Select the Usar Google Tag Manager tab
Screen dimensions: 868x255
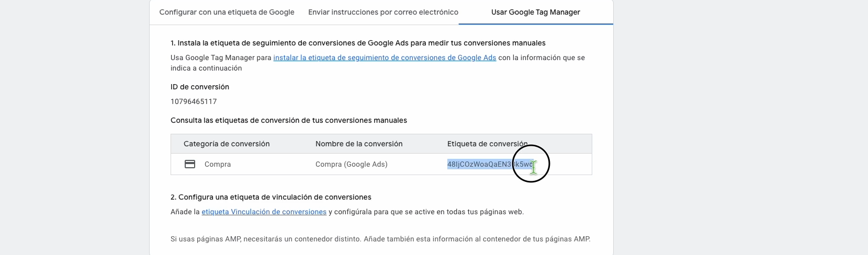pos(536,12)
